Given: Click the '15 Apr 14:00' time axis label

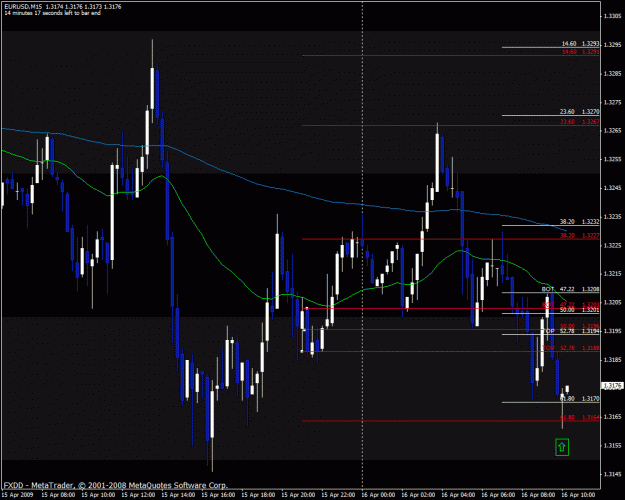Looking at the screenshot, I should (178, 495).
